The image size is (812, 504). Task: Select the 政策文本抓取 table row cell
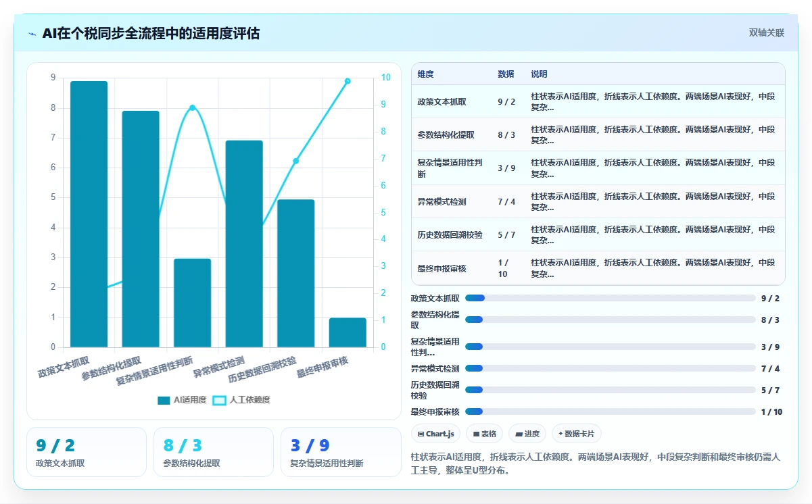[451, 101]
